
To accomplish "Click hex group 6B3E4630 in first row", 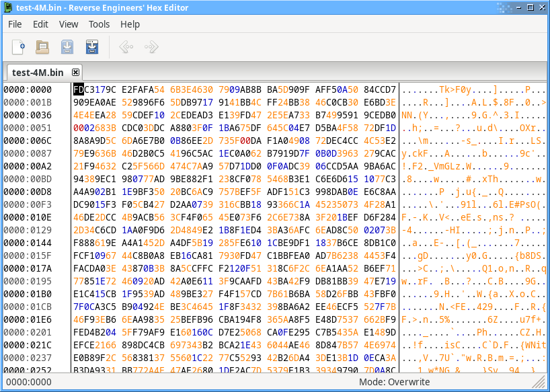I will [x=192, y=89].
